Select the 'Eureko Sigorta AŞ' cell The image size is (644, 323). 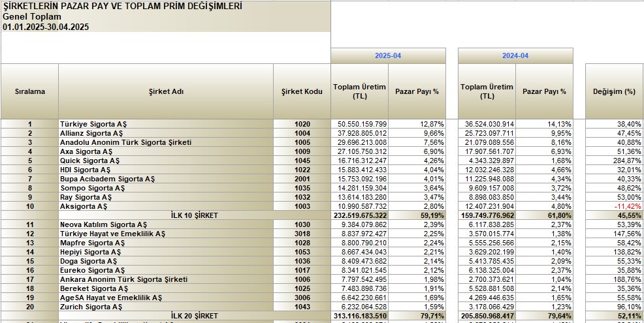pos(166,270)
